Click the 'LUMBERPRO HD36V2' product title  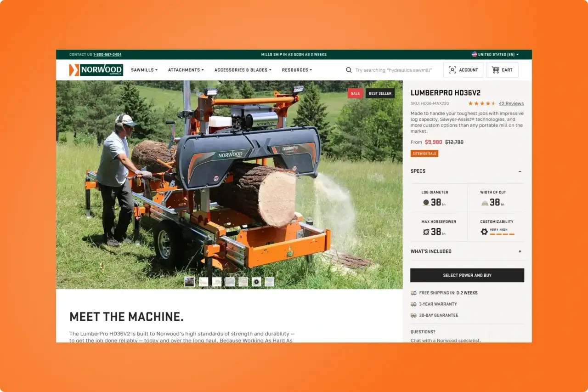[446, 93]
